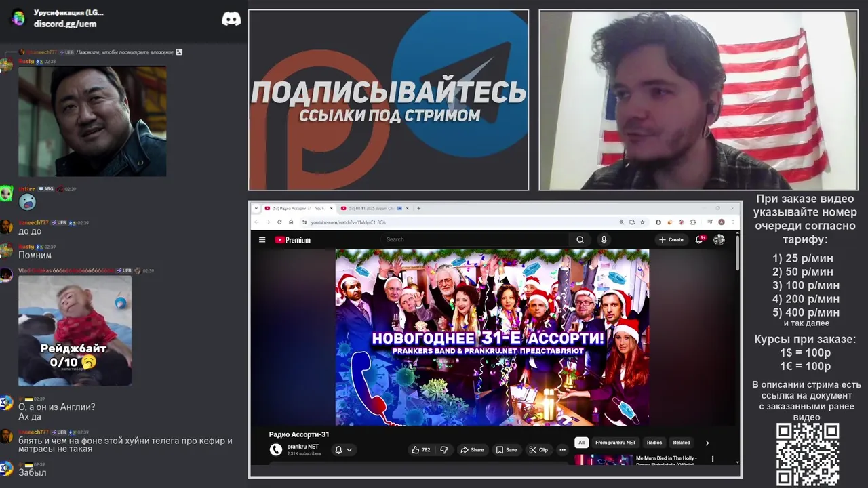Go forward in the browser
The image size is (868, 488).
(x=267, y=222)
